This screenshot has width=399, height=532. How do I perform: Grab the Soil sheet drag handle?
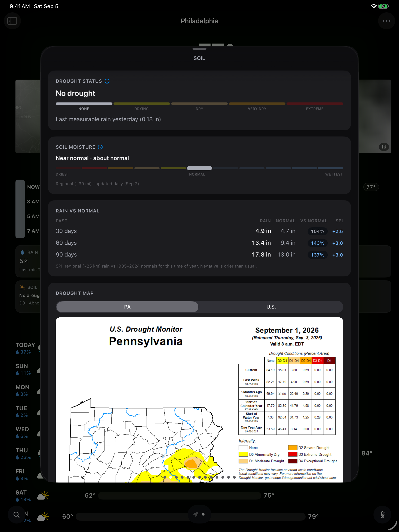pos(199,49)
